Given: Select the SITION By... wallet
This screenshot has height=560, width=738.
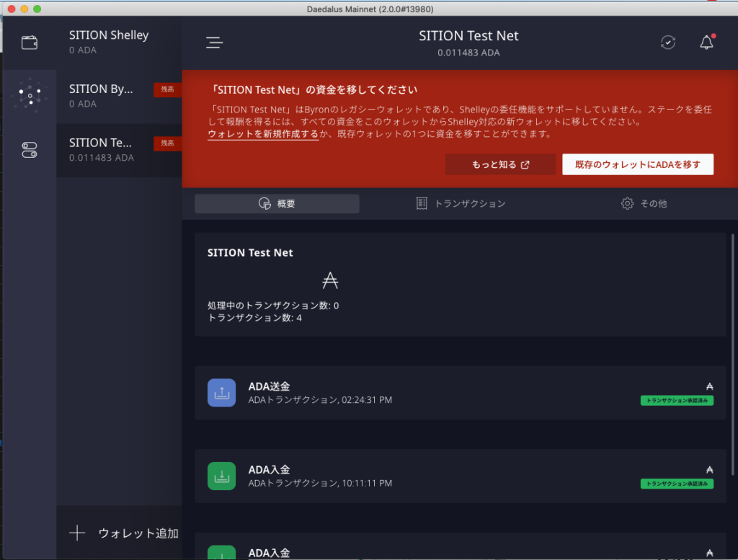Looking at the screenshot, I should [119, 97].
